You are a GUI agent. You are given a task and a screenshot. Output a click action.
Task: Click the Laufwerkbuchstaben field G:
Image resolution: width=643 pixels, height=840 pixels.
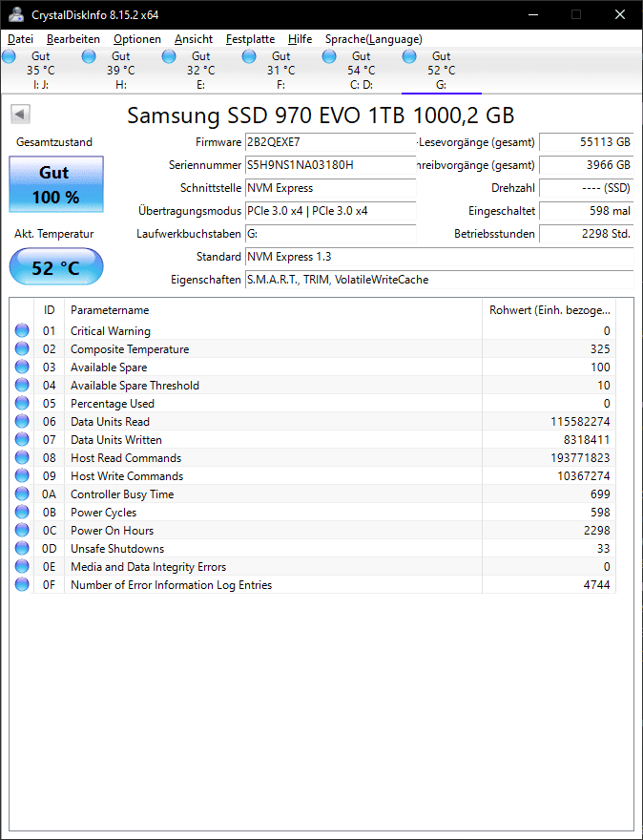330,234
